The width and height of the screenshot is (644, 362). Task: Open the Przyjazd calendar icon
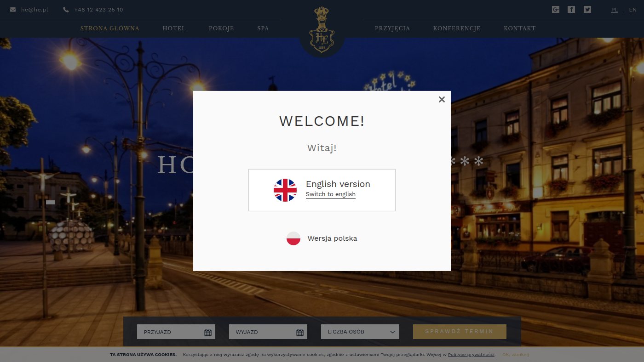208,332
